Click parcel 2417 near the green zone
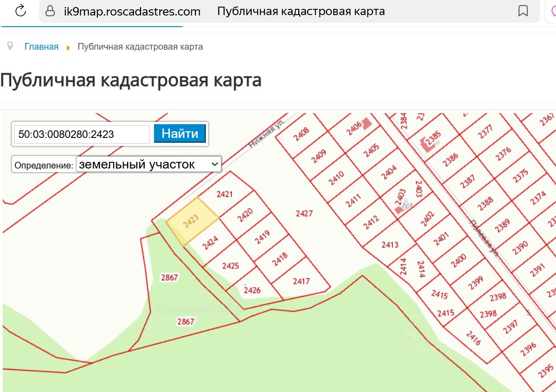Image resolution: width=556 pixels, height=392 pixels. tap(301, 281)
